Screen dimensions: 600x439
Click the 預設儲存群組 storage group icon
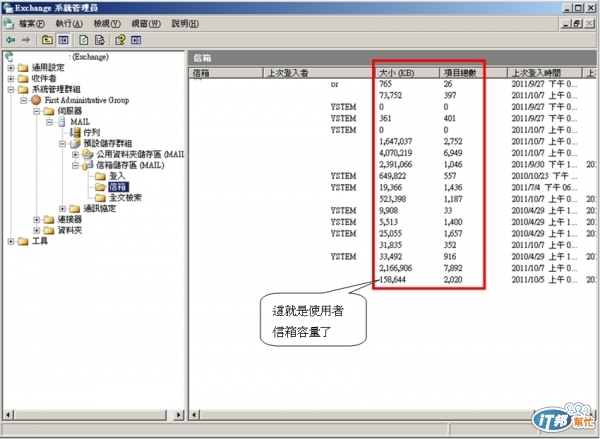(75, 144)
